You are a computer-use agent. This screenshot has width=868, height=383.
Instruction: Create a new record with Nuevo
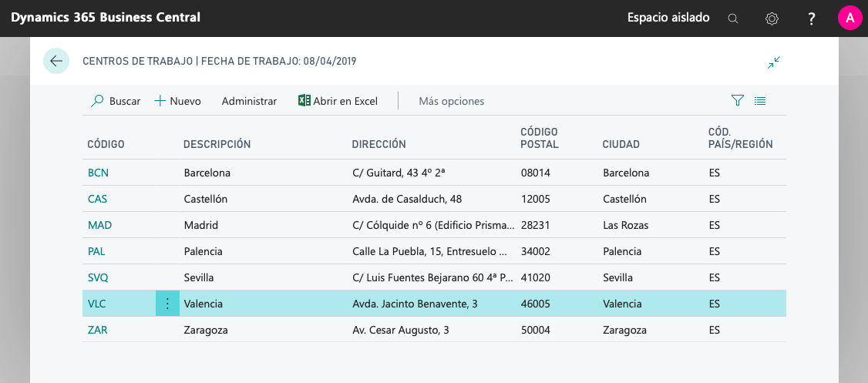point(178,101)
